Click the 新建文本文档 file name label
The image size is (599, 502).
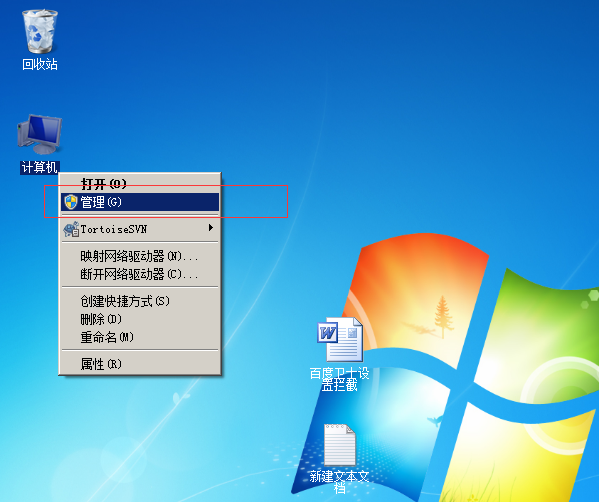click(340, 482)
